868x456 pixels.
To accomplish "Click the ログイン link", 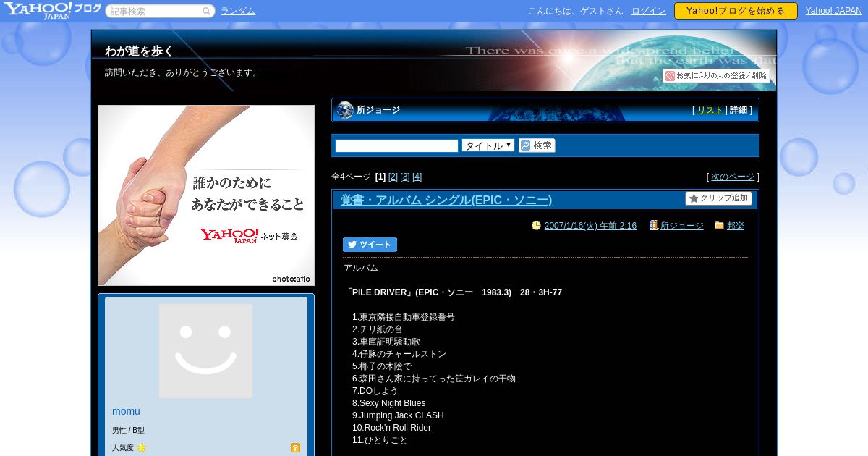I will (649, 11).
